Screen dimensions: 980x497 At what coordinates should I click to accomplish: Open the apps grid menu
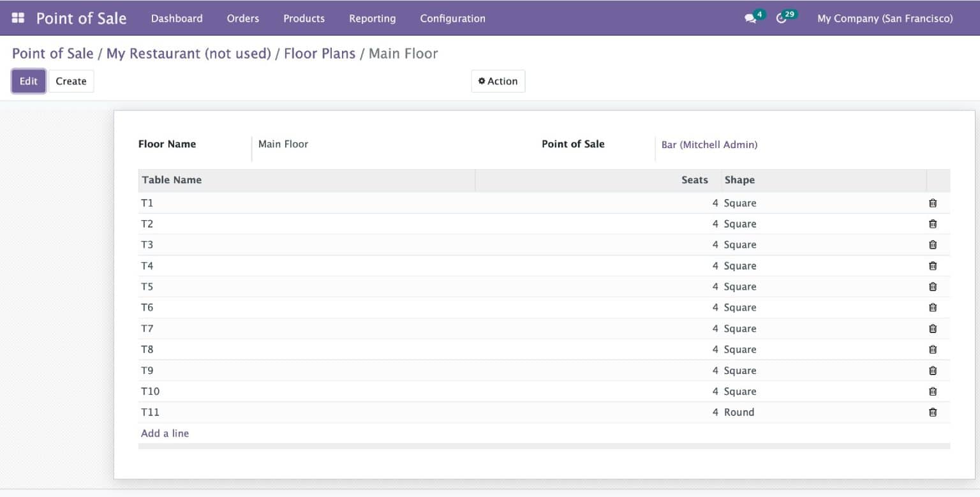17,17
